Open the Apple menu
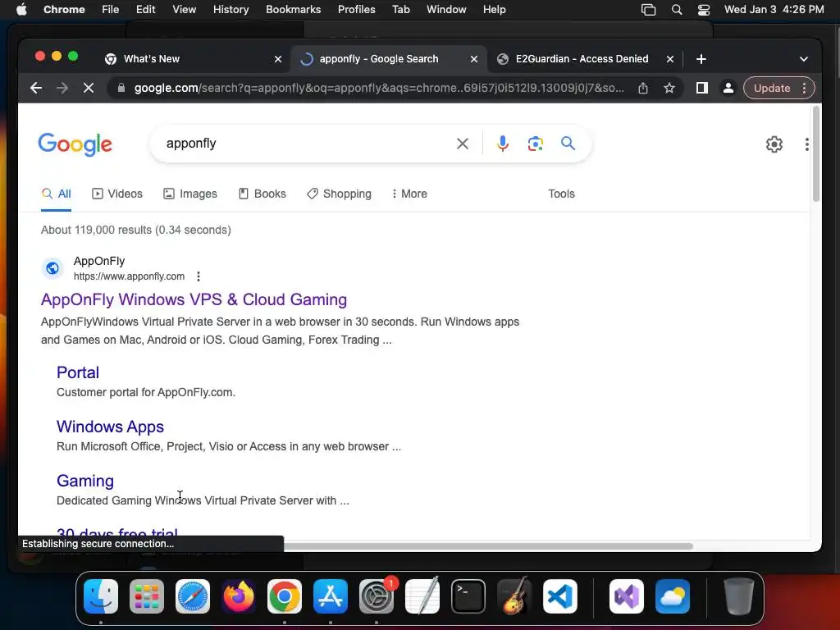Screen dimensions: 840x630 click(21, 10)
